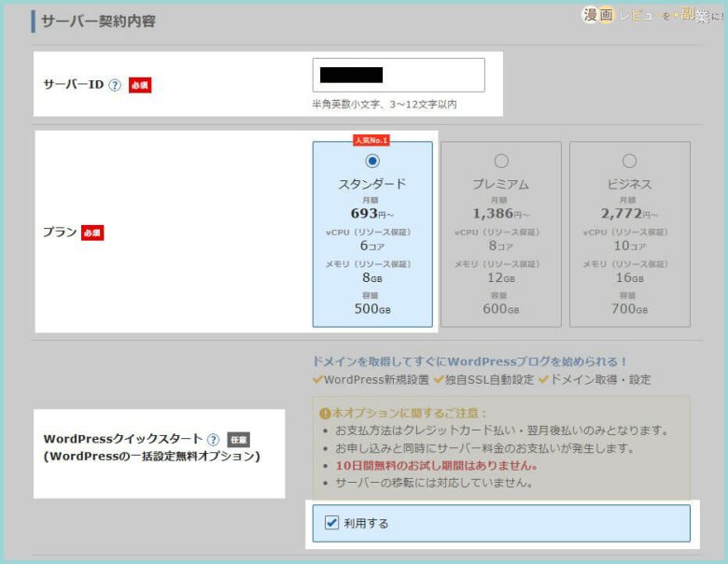728x564 pixels.
Task: Click the プレミアム plan's 1,386円 price
Action: coord(500,214)
